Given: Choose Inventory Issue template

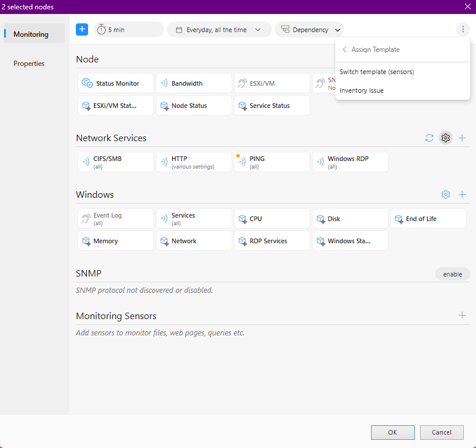Looking at the screenshot, I should 402,90.
